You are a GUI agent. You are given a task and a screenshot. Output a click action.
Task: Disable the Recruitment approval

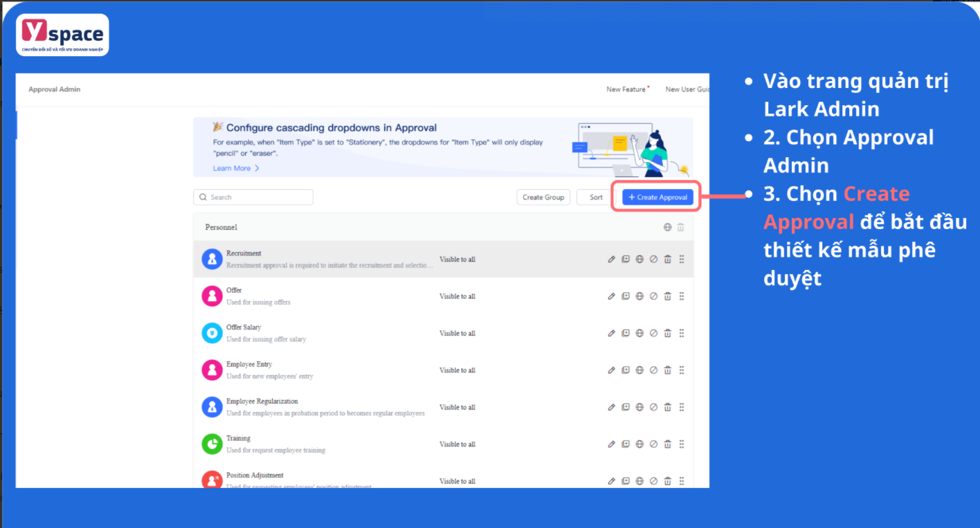[x=653, y=260]
